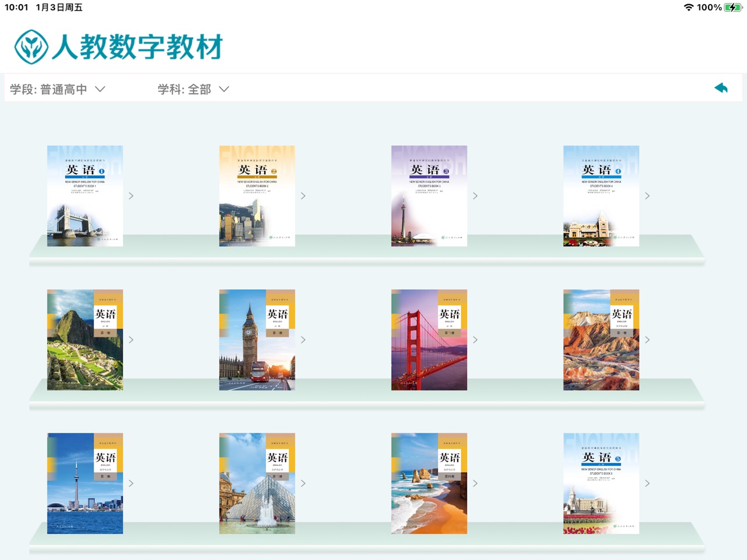
Task: Expand details for the Machu Picchu book
Action: tap(131, 340)
